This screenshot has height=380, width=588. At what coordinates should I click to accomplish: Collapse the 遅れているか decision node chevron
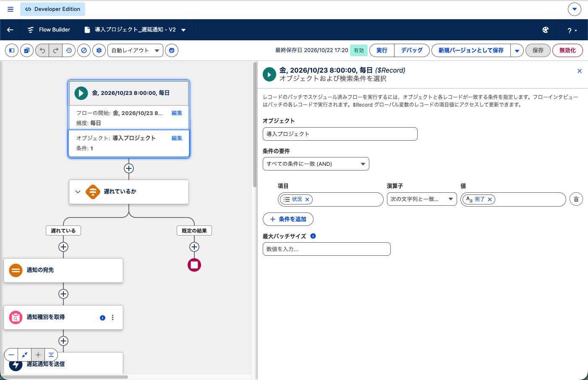[78, 191]
